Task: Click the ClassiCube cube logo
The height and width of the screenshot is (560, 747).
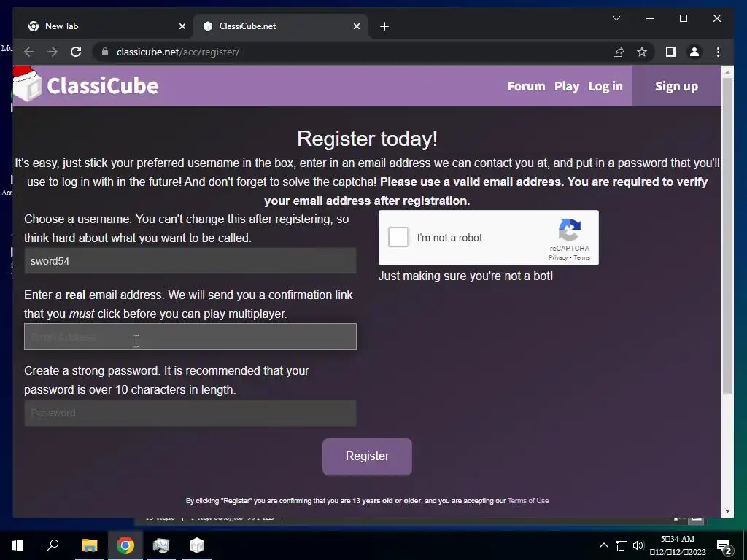Action: pyautogui.click(x=27, y=85)
